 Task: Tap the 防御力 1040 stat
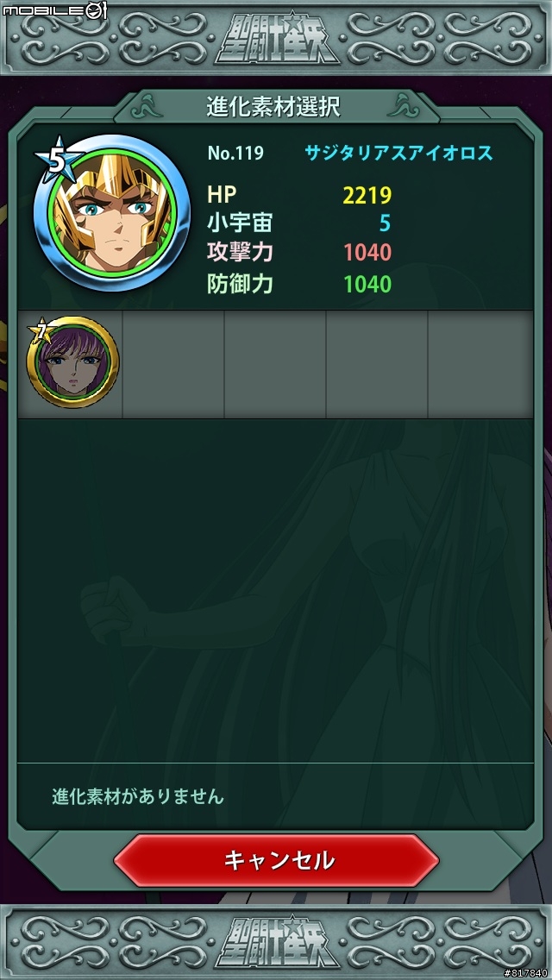299,285
